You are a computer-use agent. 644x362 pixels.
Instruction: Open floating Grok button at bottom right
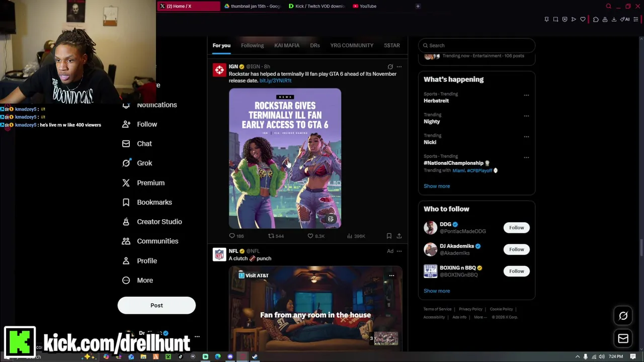(623, 316)
